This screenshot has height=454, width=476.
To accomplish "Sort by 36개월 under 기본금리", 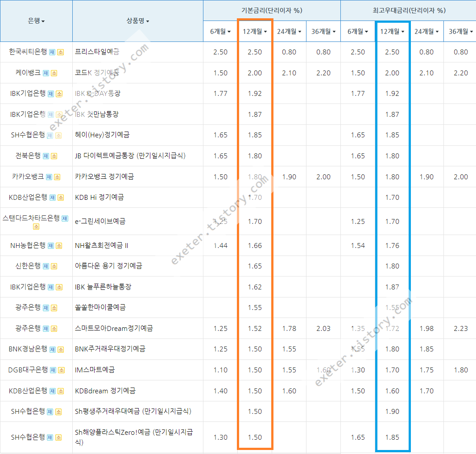I will (x=323, y=31).
